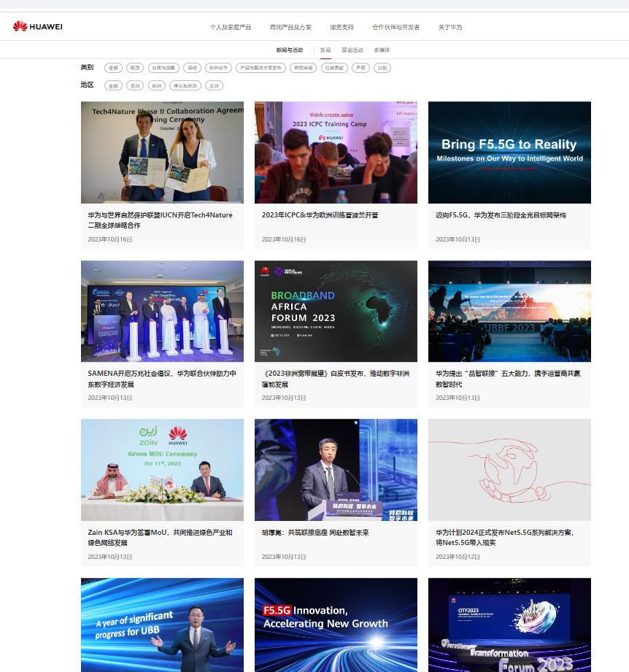This screenshot has height=672, width=629.
Task: Open headline 2023年ICPC&华为欧洲训练营波兰开营
Action: 320,215
